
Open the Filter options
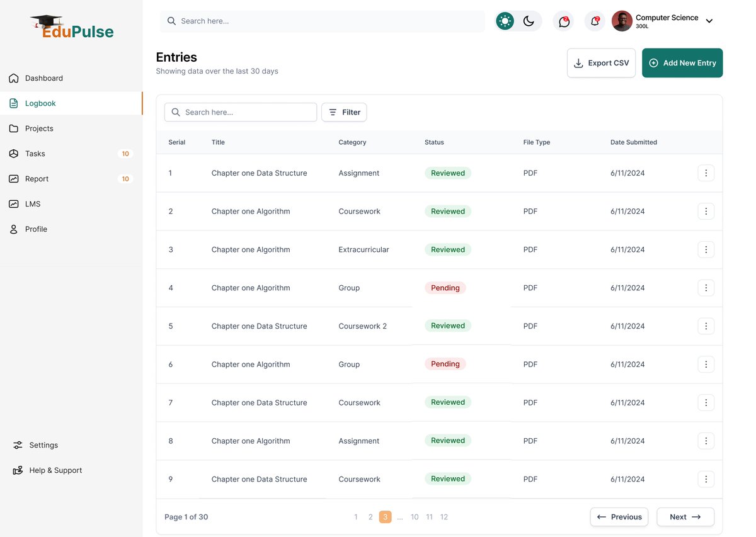pos(344,112)
